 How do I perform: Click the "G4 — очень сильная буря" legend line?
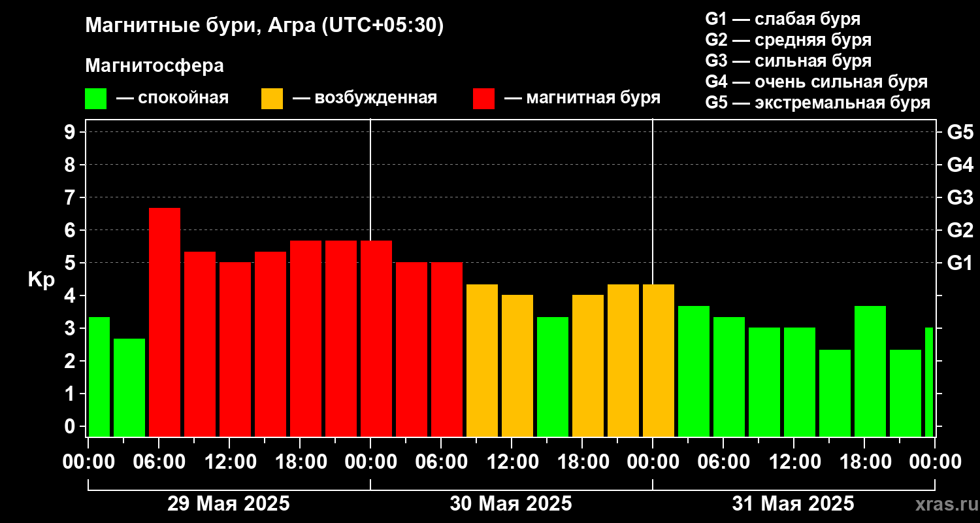pyautogui.click(x=817, y=82)
